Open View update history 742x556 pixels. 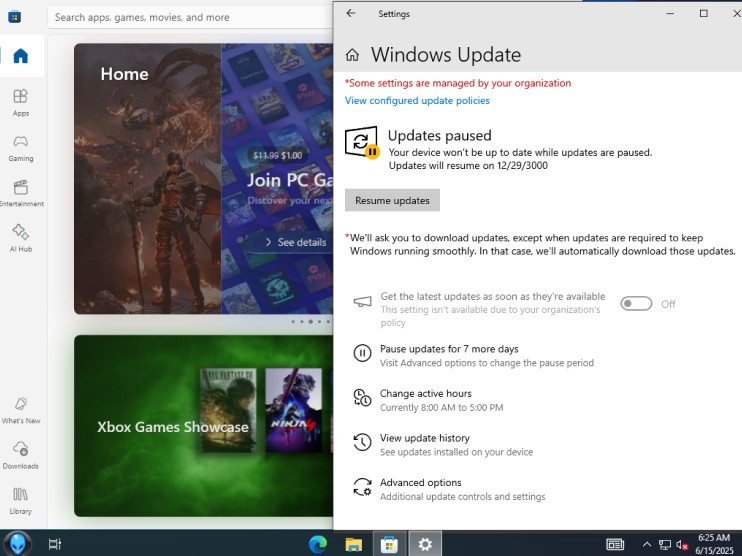point(425,438)
